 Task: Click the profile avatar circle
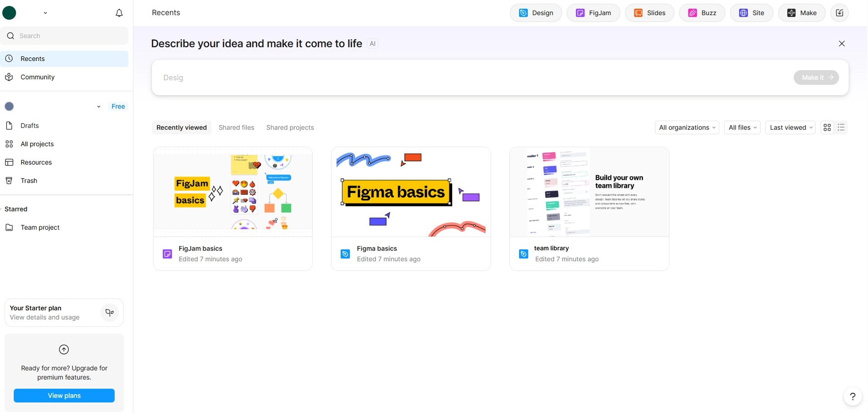9,13
